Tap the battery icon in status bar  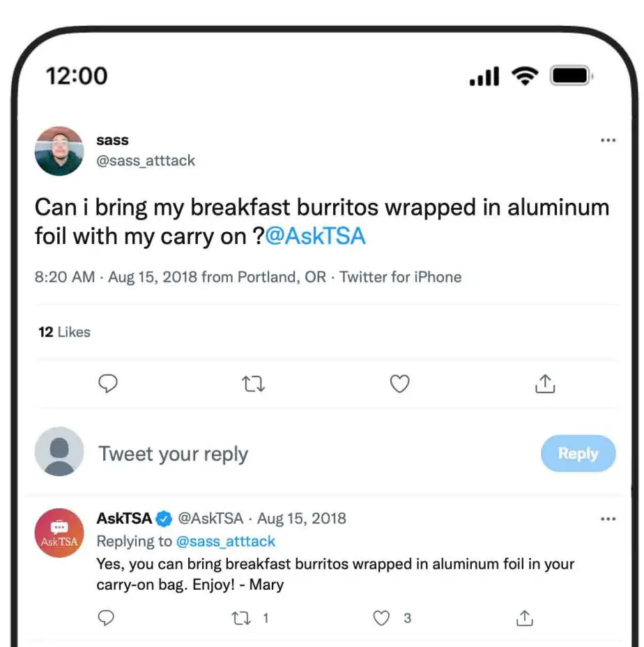tap(572, 76)
